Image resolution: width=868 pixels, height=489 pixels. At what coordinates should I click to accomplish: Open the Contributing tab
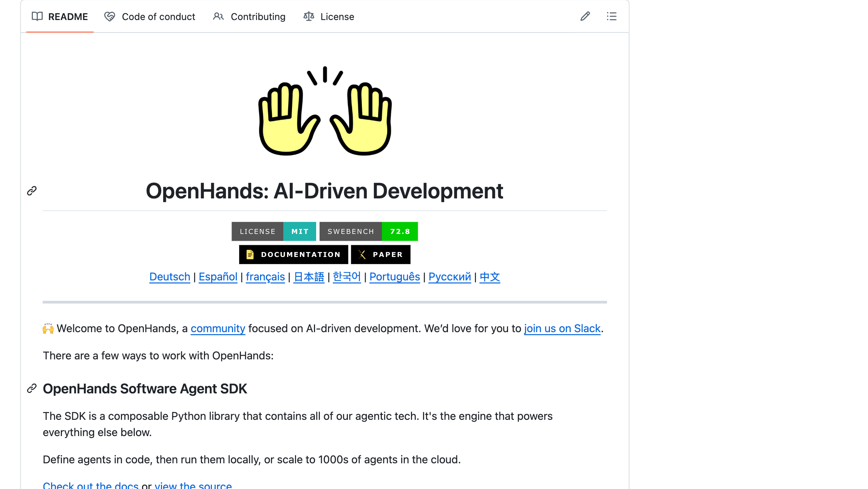tap(258, 17)
